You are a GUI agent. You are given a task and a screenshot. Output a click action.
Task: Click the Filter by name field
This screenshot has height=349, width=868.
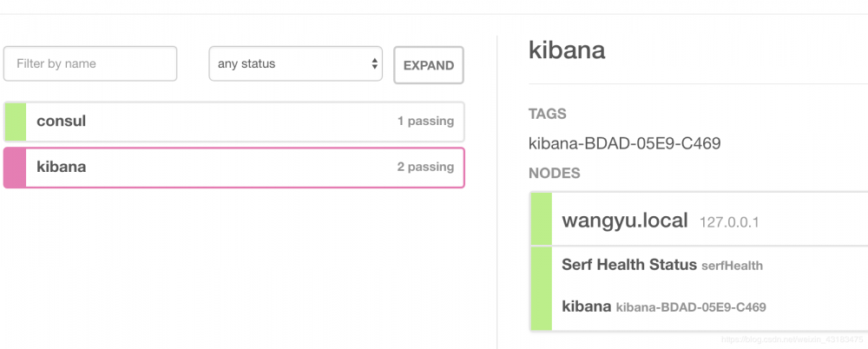[x=90, y=63]
